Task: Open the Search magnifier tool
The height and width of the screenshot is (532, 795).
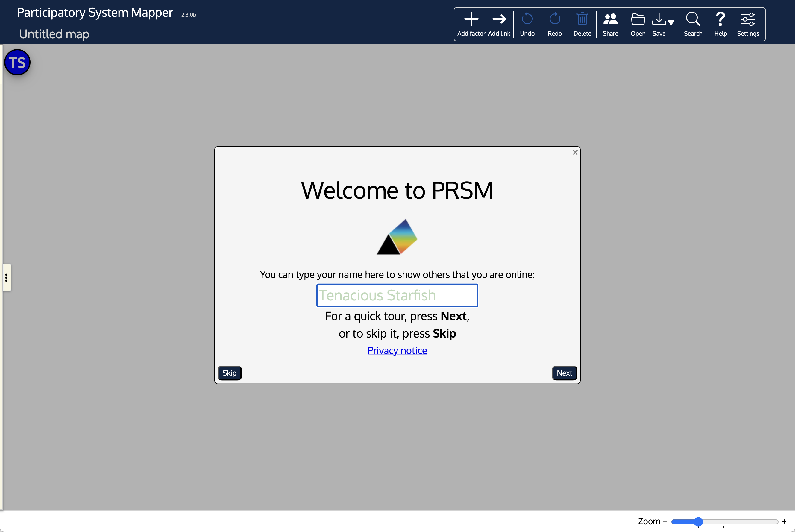Action: point(693,19)
